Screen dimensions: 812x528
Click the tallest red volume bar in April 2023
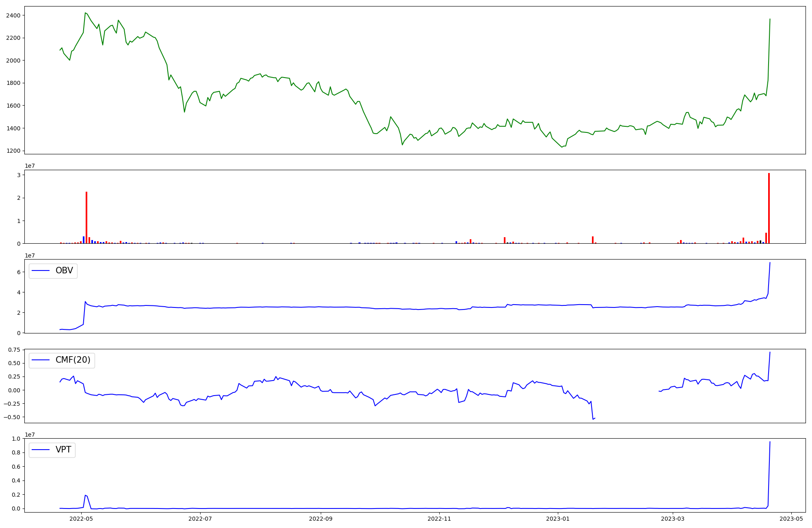coord(769,208)
